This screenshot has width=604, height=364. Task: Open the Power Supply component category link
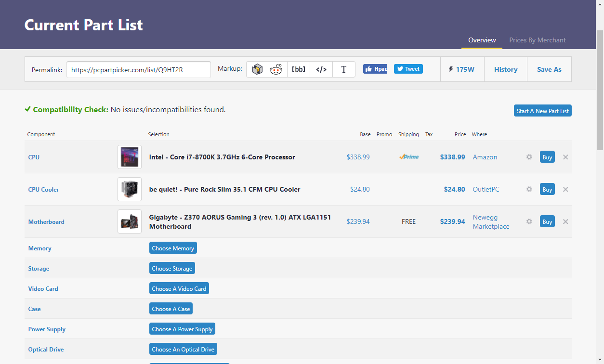(47, 329)
